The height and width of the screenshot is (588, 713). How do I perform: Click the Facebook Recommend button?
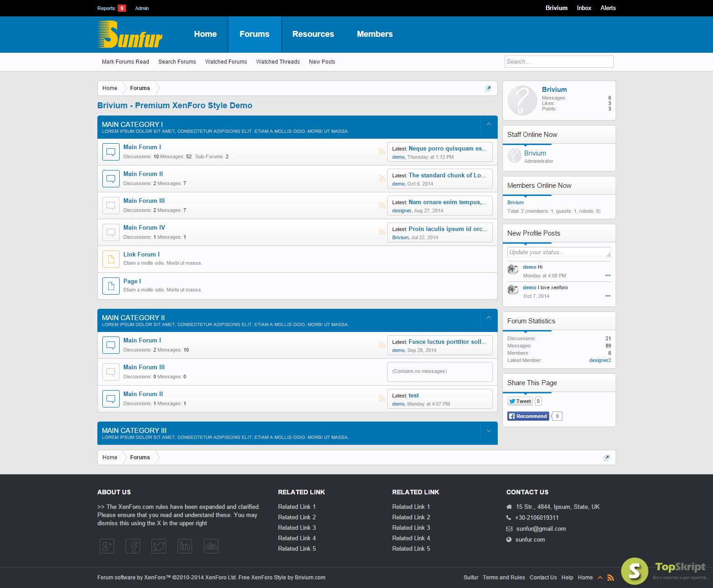[528, 416]
